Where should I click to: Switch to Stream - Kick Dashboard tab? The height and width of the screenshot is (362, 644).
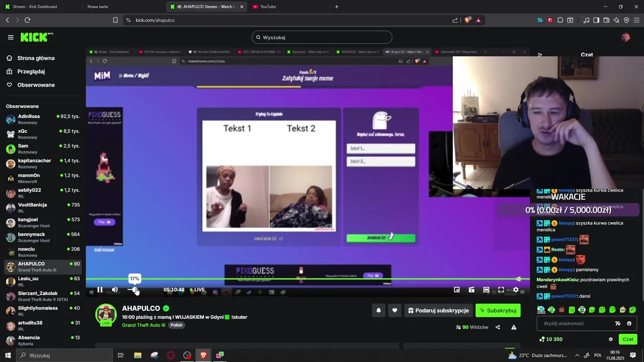(41, 7)
